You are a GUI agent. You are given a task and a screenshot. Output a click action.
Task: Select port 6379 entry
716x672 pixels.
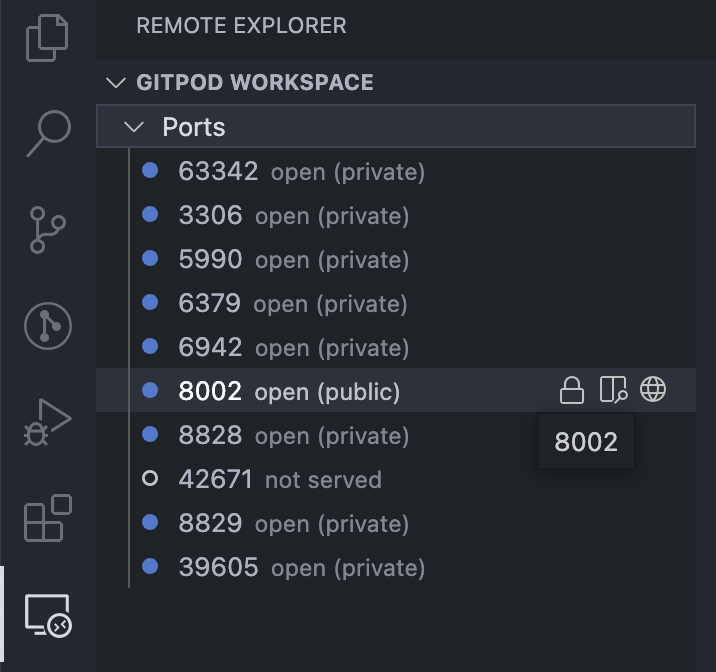(396, 303)
